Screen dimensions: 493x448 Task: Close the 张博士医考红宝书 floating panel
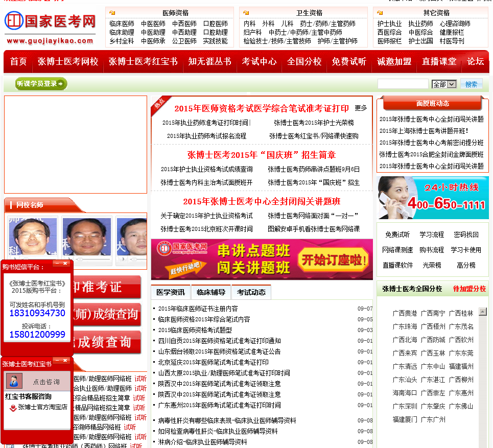click(65, 360)
